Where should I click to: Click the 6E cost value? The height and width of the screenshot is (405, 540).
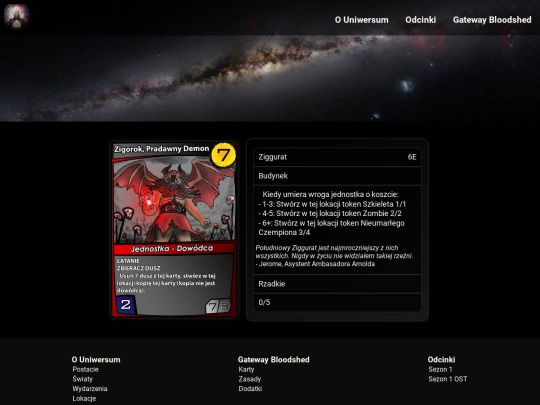(x=412, y=157)
